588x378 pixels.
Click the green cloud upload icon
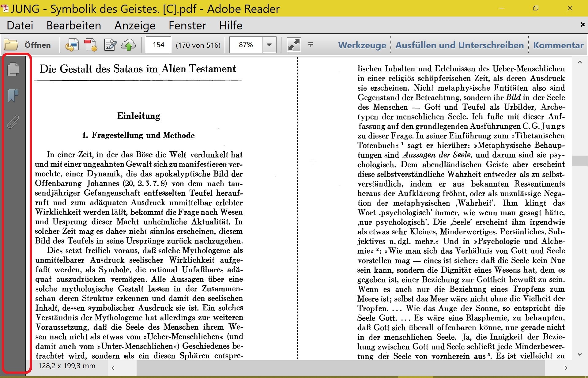point(128,45)
